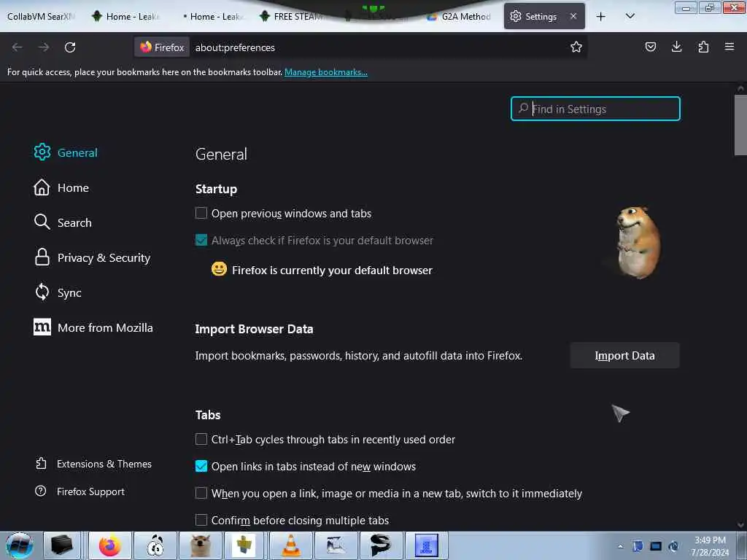Focus the Find in Settings field
The image size is (747, 560).
tap(595, 109)
